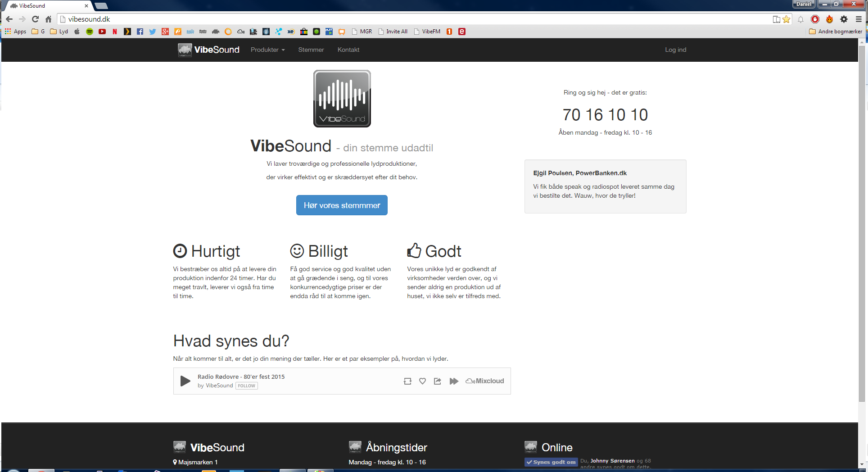Open a new browser tab
Image resolution: width=868 pixels, height=472 pixels.
click(x=101, y=6)
